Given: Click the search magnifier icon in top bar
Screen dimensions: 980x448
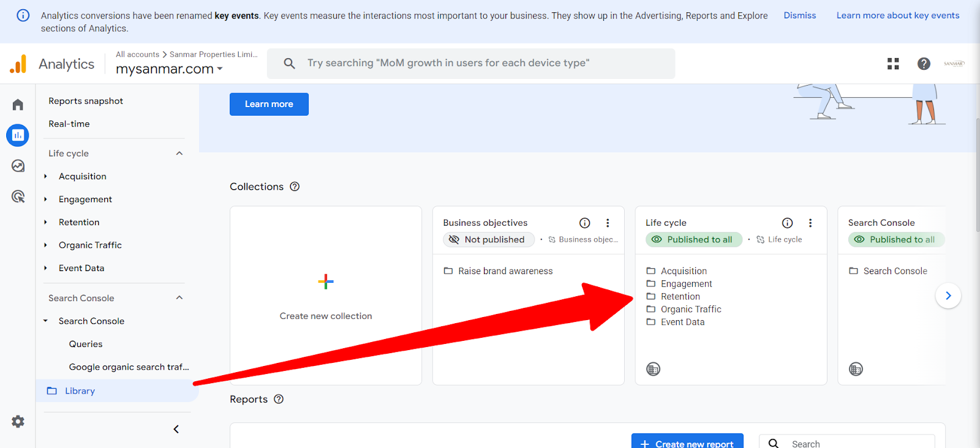Looking at the screenshot, I should [x=290, y=63].
